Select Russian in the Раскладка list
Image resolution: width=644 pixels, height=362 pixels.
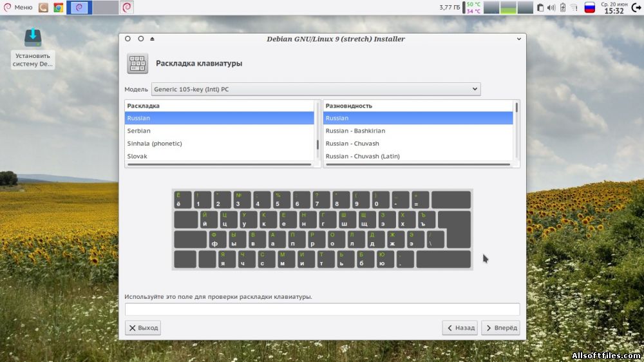220,118
